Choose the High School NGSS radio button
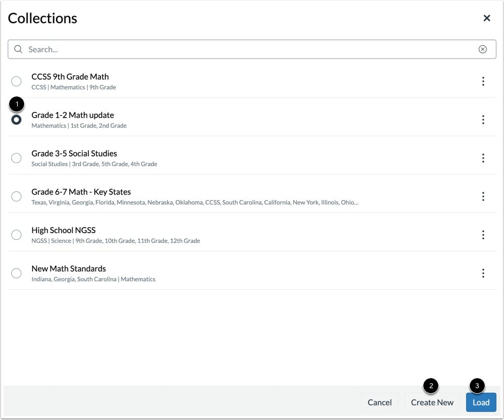504x420 pixels. tap(17, 235)
